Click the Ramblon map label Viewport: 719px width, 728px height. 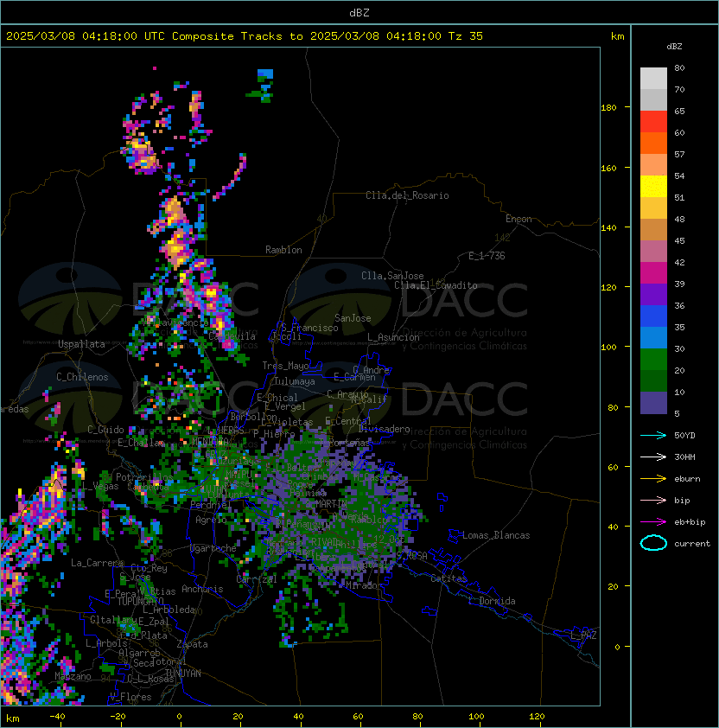[x=283, y=250]
